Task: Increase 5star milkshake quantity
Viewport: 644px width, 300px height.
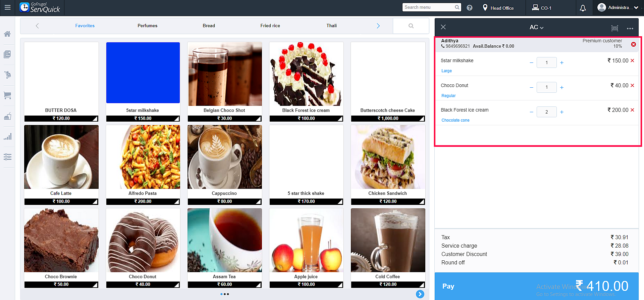Action: pyautogui.click(x=562, y=63)
